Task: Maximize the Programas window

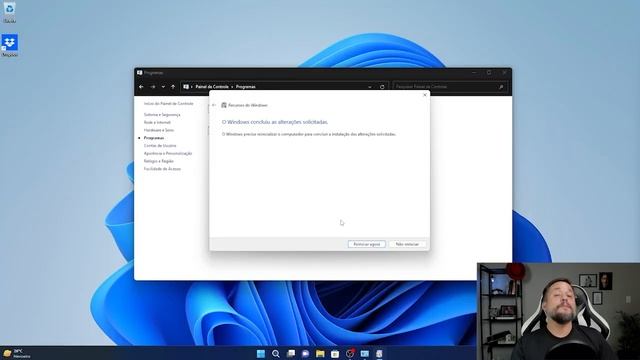Action: [x=489, y=73]
